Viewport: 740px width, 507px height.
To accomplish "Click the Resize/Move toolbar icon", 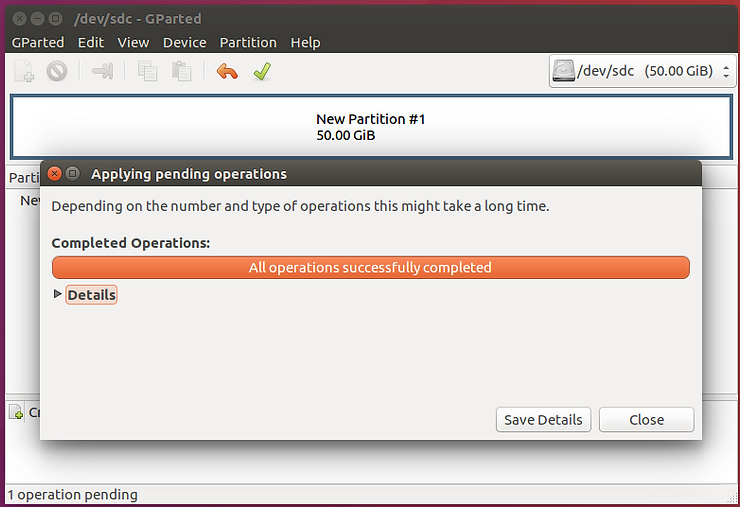I will coord(102,71).
